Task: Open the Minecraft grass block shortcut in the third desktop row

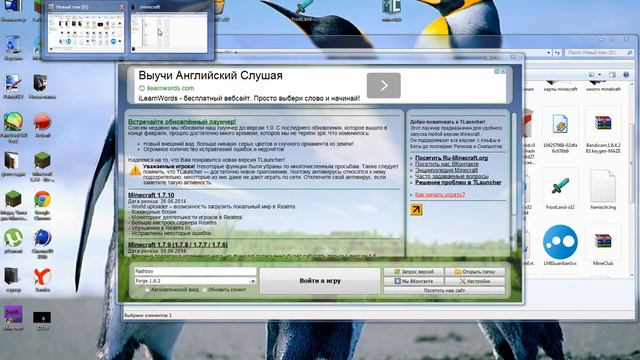Action: (42, 161)
